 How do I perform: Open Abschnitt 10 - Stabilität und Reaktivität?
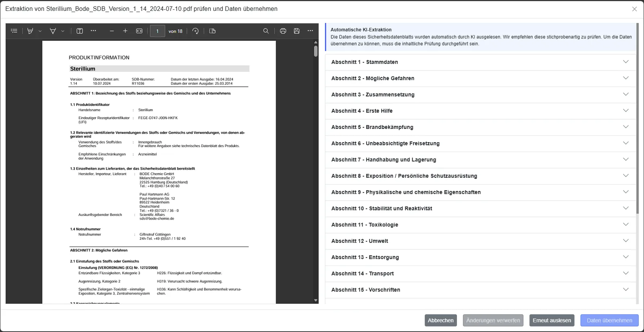[x=480, y=208]
